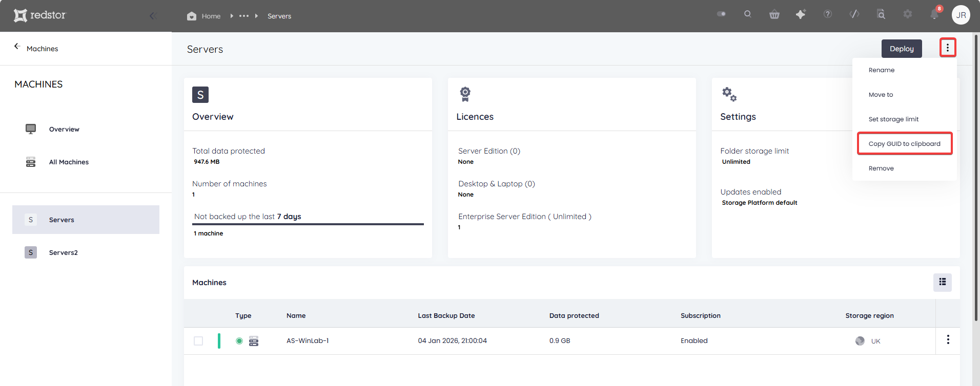The height and width of the screenshot is (386, 980).
Task: Open Overview in the sidebar
Action: coord(64,129)
